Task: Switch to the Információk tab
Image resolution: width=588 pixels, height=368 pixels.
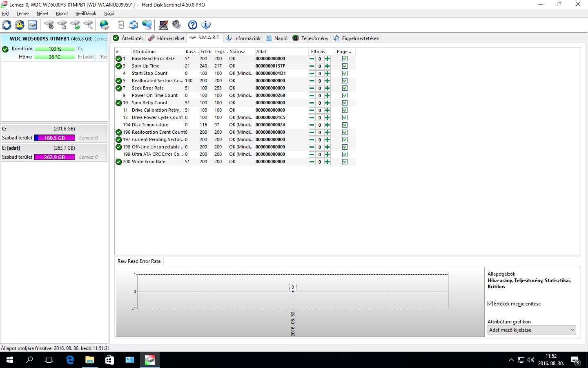Action: point(243,38)
